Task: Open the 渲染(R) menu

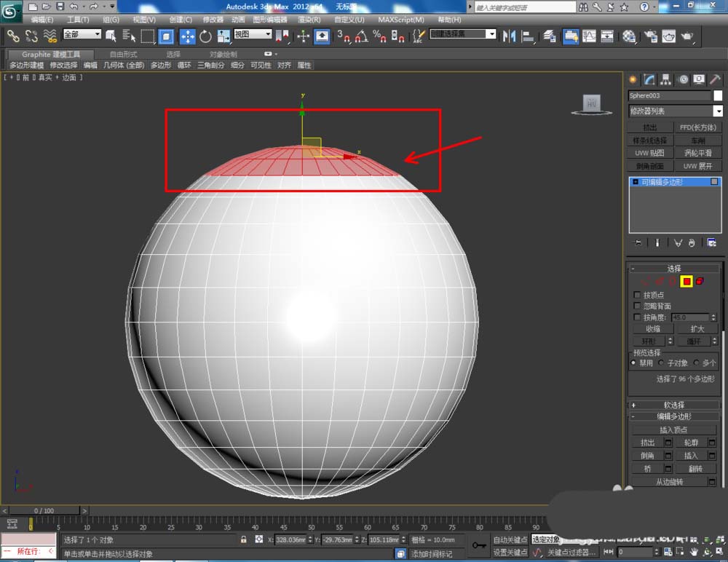Action: (309, 20)
